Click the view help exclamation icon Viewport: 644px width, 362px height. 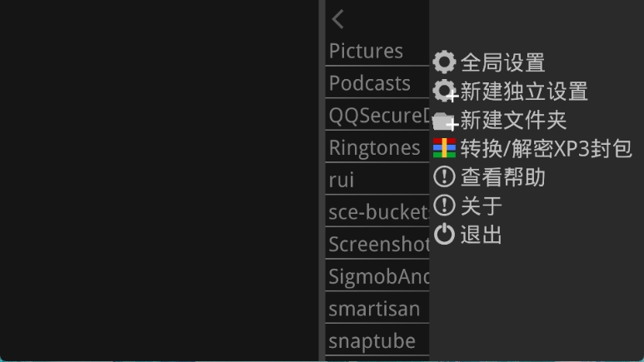(445, 177)
